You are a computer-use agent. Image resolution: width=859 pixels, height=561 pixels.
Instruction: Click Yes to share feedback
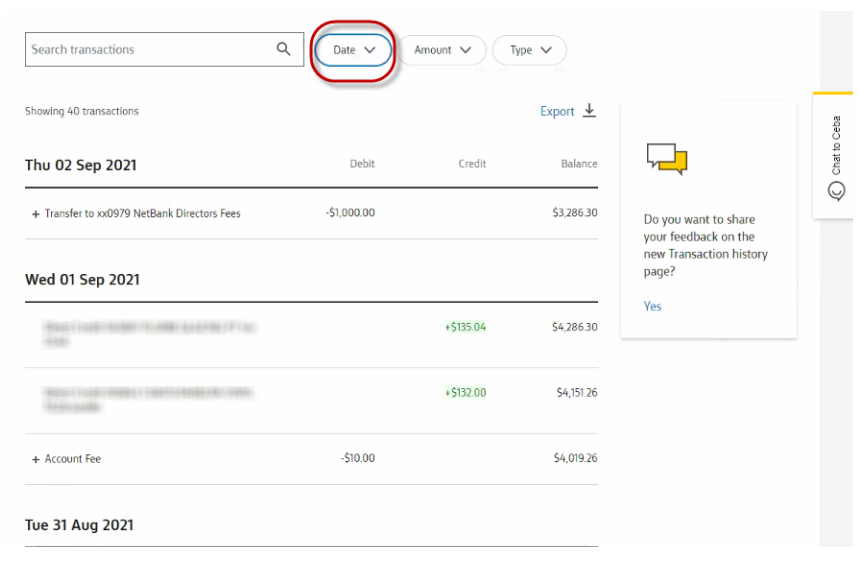[652, 306]
